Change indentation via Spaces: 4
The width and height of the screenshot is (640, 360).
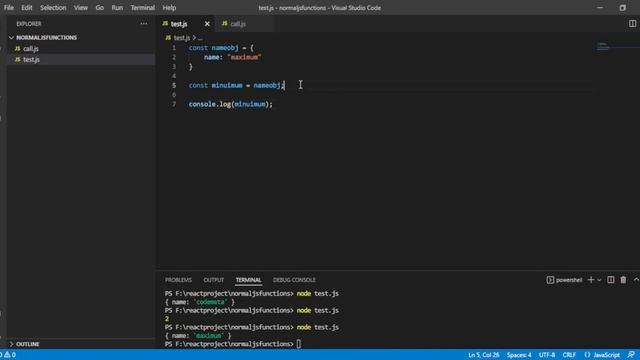click(519, 355)
